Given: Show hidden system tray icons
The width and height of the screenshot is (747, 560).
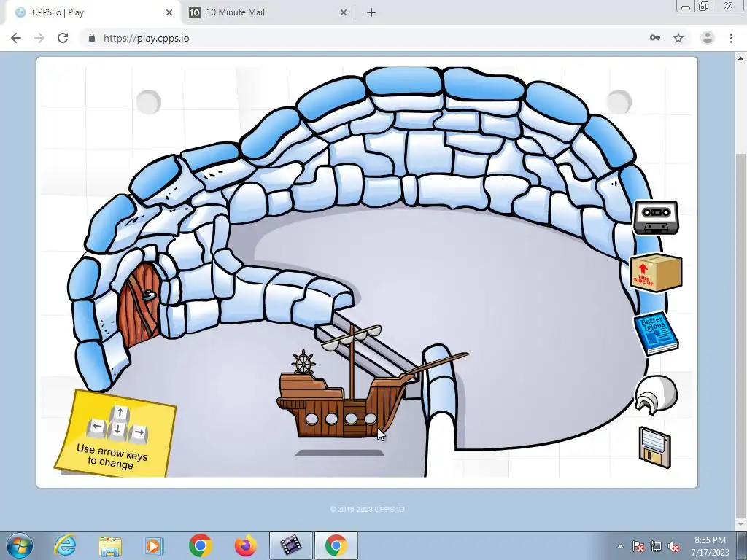Looking at the screenshot, I should (620, 547).
